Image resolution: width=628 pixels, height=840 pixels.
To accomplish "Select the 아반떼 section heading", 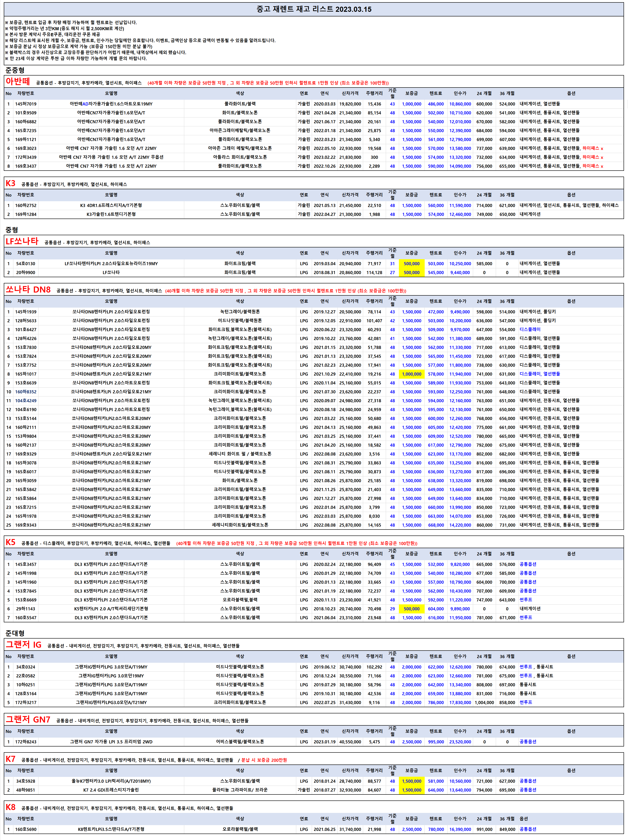I will click(18, 81).
